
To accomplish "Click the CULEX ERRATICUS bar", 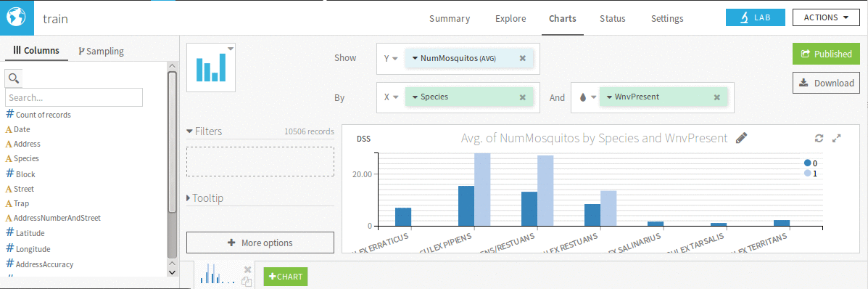I will pyautogui.click(x=403, y=217).
